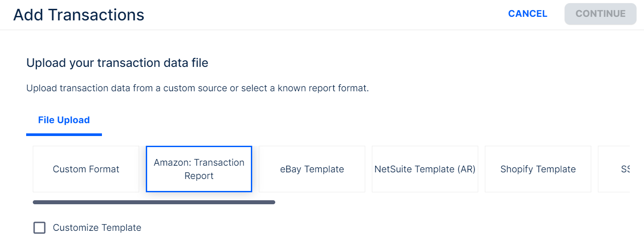Click the CANCEL button

coord(527,14)
